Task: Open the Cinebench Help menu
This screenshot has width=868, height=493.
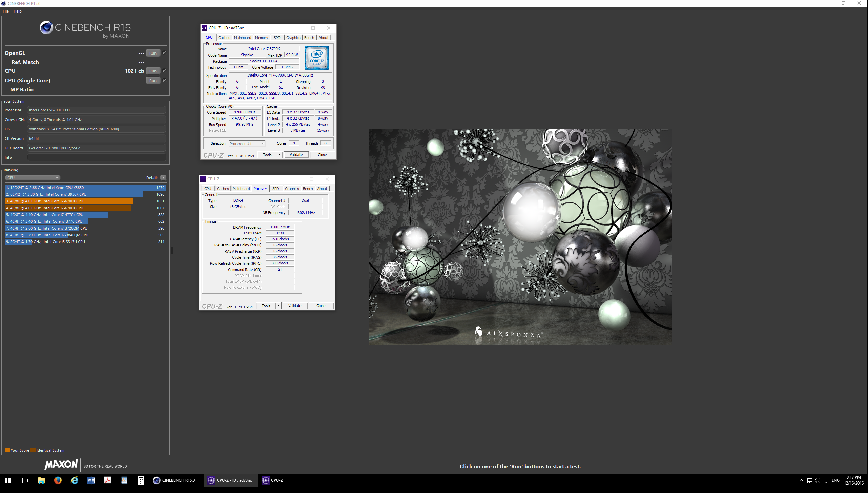Action: coord(18,11)
